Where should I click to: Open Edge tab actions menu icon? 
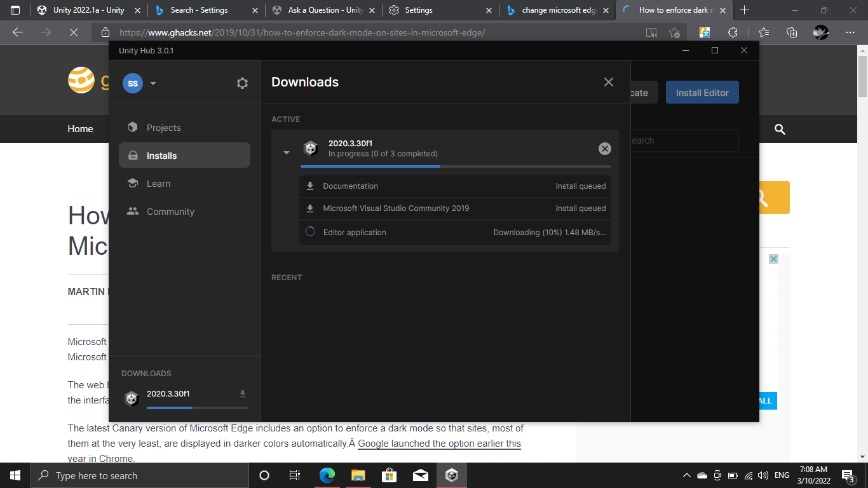[x=15, y=10]
